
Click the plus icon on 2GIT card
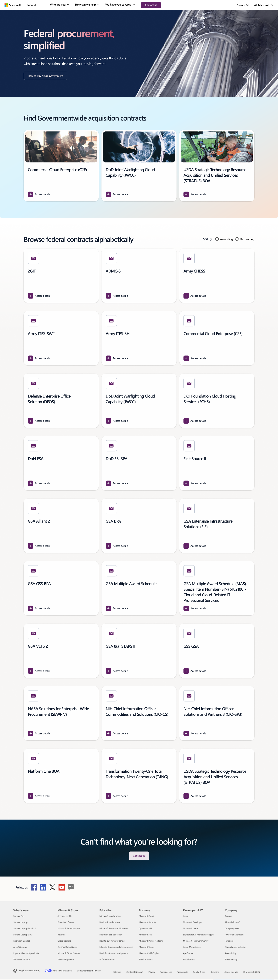[30, 296]
